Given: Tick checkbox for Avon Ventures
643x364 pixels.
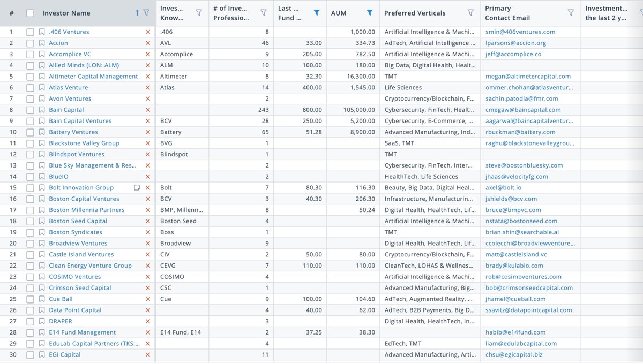Looking at the screenshot, I should [x=31, y=98].
